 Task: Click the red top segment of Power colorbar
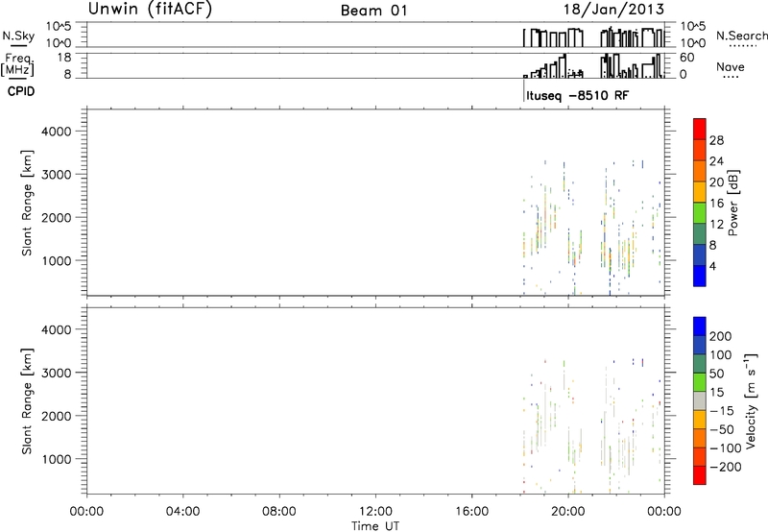click(x=700, y=129)
